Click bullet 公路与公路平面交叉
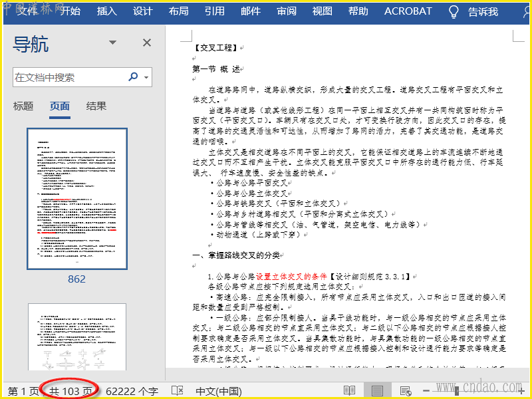 tap(252, 183)
